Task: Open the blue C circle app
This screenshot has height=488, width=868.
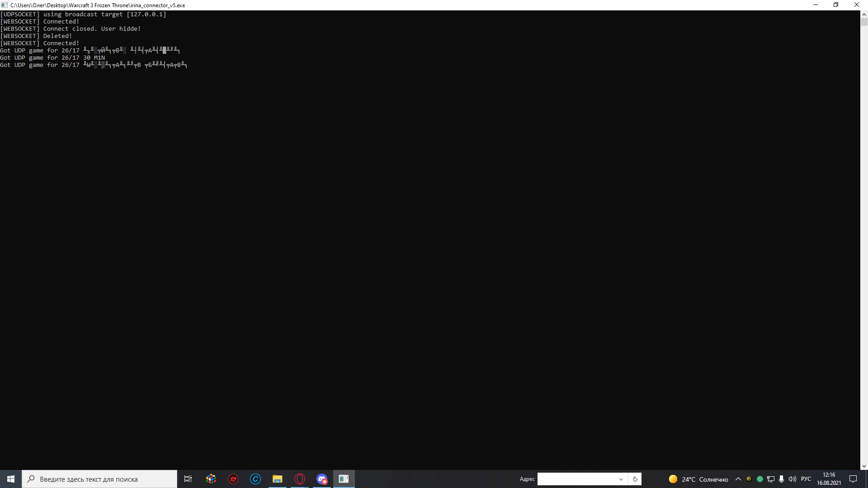Action: (x=255, y=479)
